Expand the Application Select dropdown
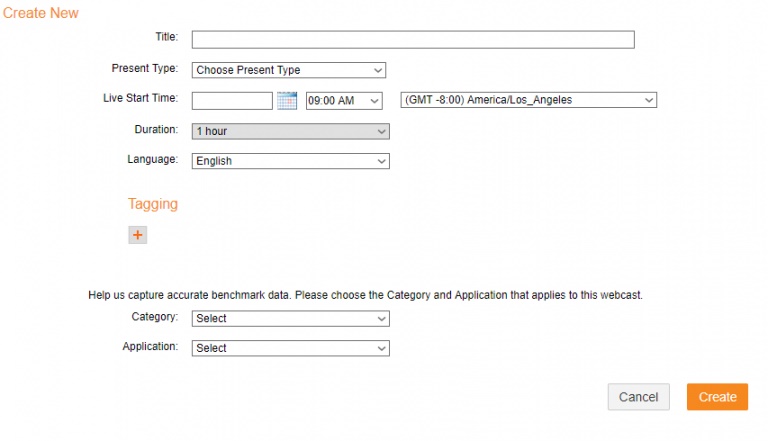768x441 pixels. pyautogui.click(x=290, y=349)
